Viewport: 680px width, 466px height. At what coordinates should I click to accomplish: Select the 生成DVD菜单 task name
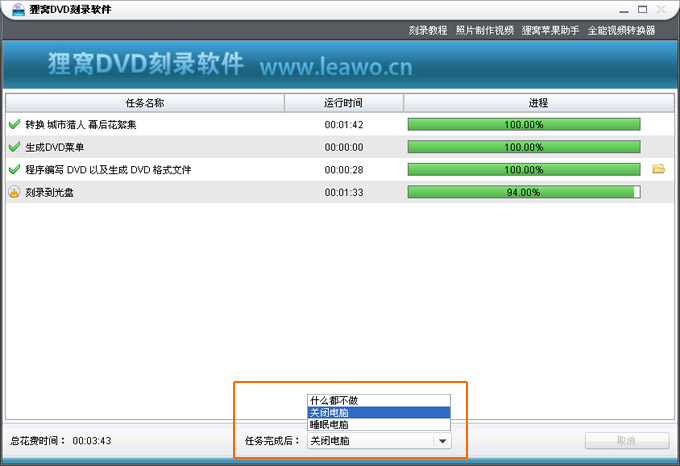pyautogui.click(x=55, y=147)
